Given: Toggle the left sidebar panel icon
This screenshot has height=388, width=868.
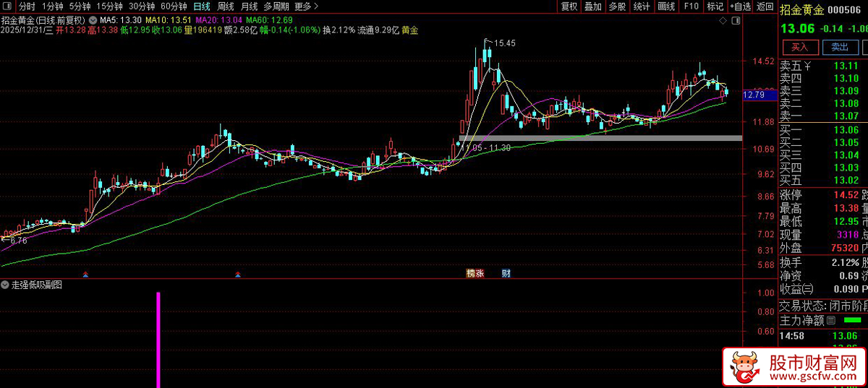Looking at the screenshot, I should click(9, 7).
